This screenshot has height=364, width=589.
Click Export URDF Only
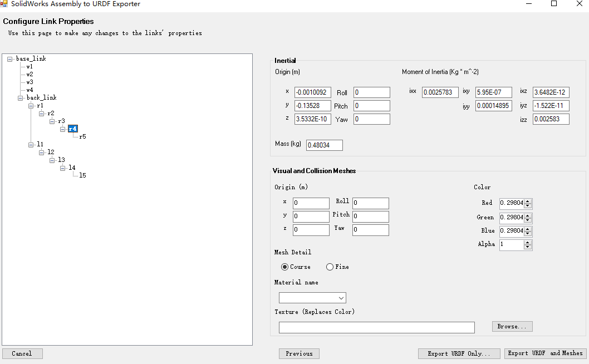459,353
